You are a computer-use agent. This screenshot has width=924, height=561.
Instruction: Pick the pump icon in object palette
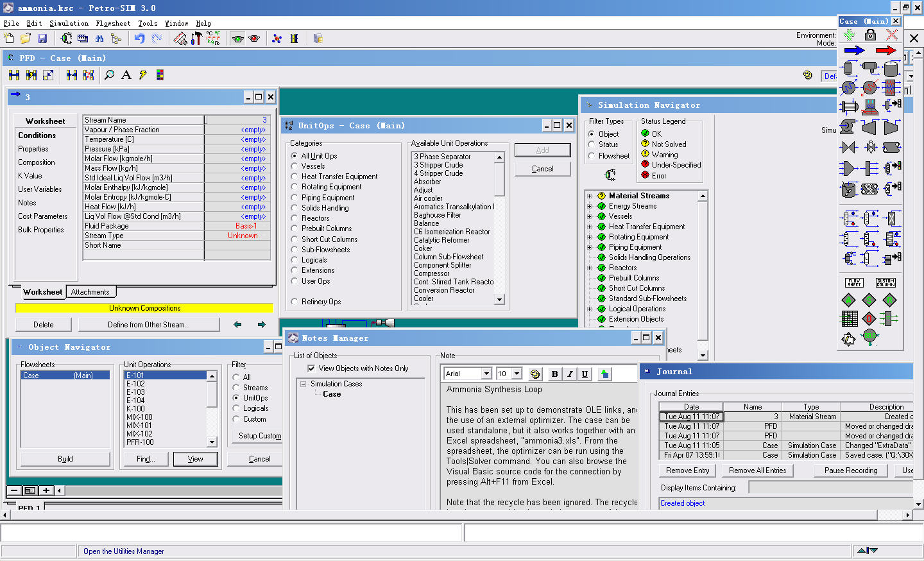tap(848, 127)
